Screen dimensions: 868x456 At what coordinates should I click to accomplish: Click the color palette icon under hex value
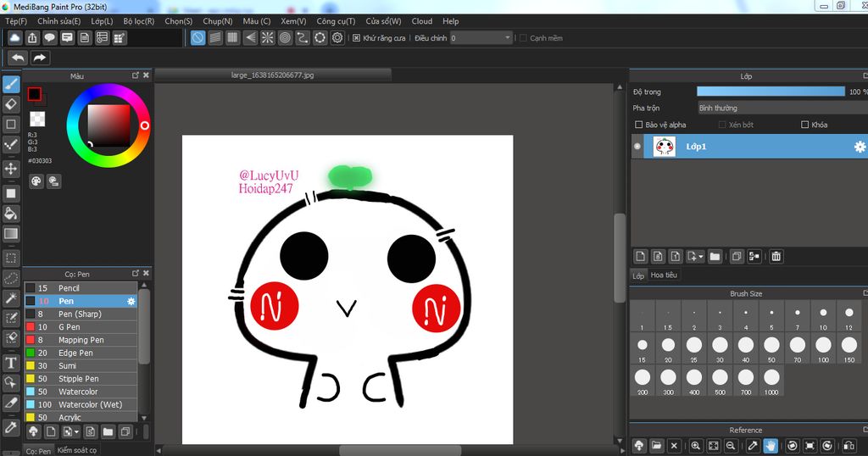[36, 181]
